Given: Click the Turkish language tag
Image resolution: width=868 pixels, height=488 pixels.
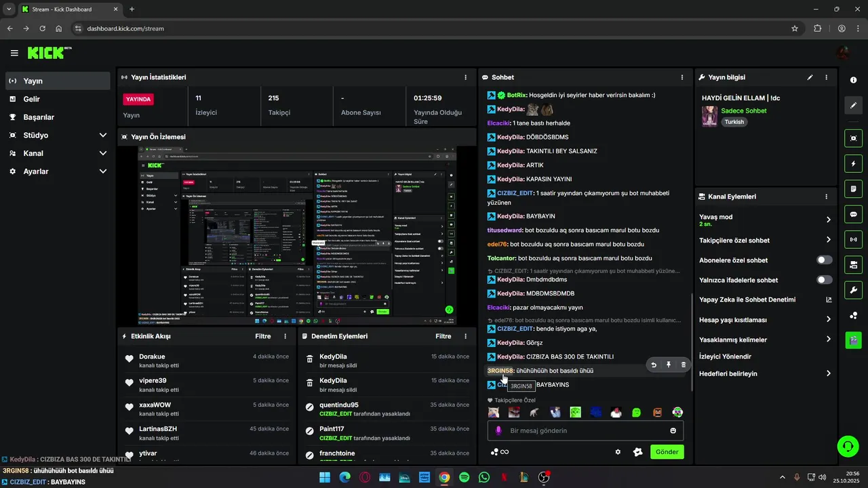Looking at the screenshot, I should click(734, 122).
